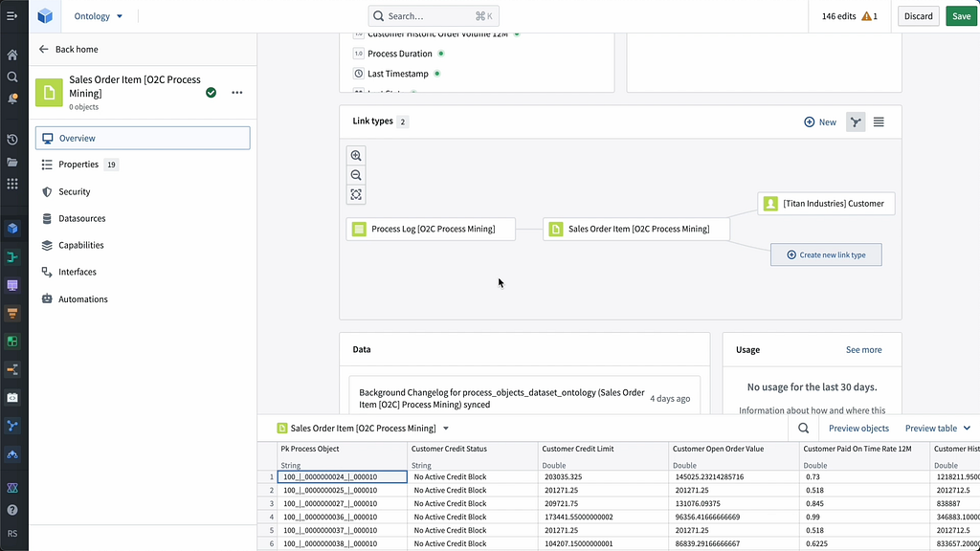Open the Ontology dropdown
The image size is (980, 551).
99,16
